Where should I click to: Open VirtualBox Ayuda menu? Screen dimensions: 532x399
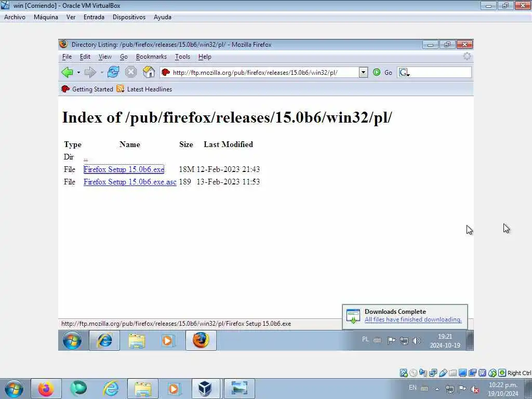pyautogui.click(x=163, y=17)
